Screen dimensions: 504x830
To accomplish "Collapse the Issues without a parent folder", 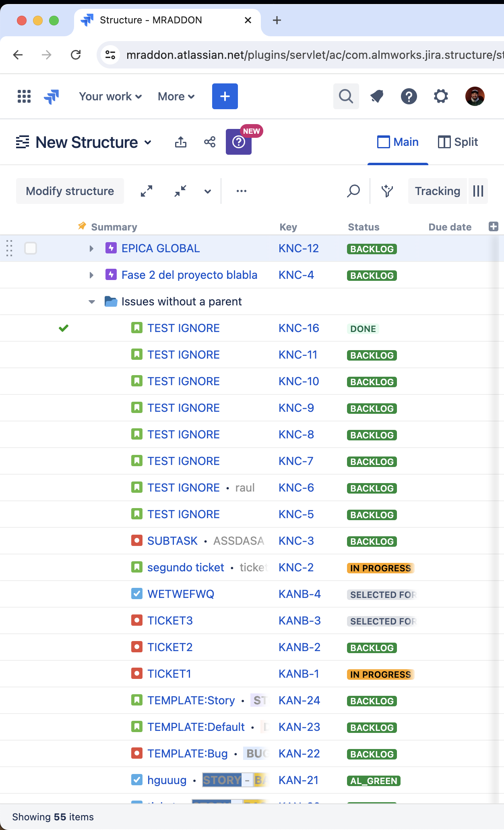I will tap(91, 302).
